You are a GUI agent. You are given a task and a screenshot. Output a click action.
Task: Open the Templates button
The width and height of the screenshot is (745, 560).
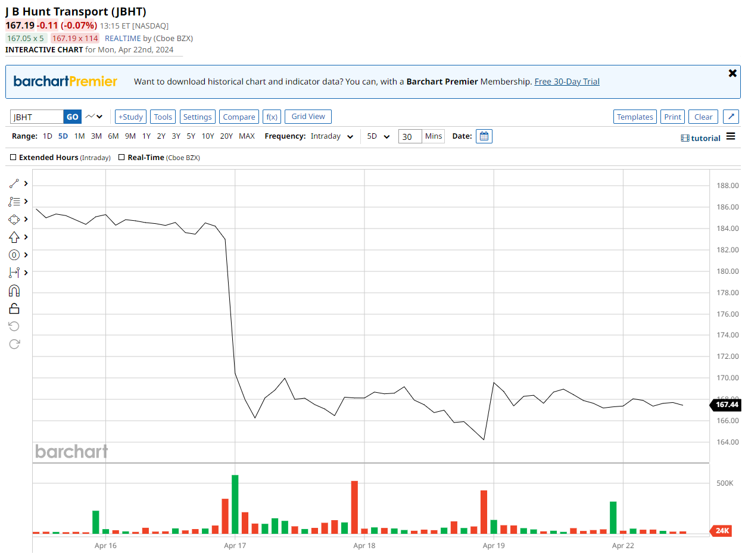(635, 117)
